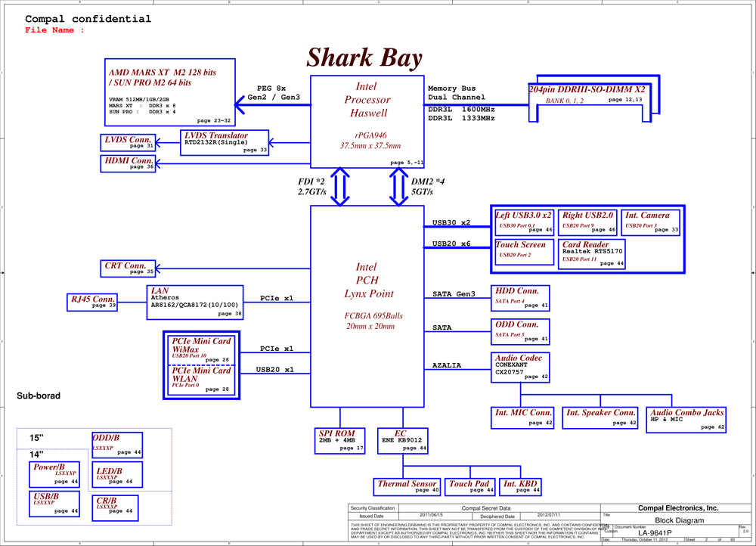
Task: Click the Compal confidential heading
Action: tap(88, 19)
